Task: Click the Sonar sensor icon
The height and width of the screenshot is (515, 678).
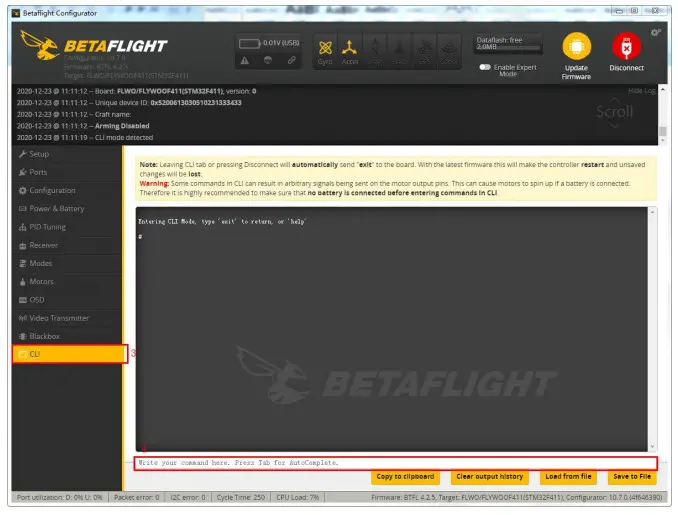Action: pos(449,48)
